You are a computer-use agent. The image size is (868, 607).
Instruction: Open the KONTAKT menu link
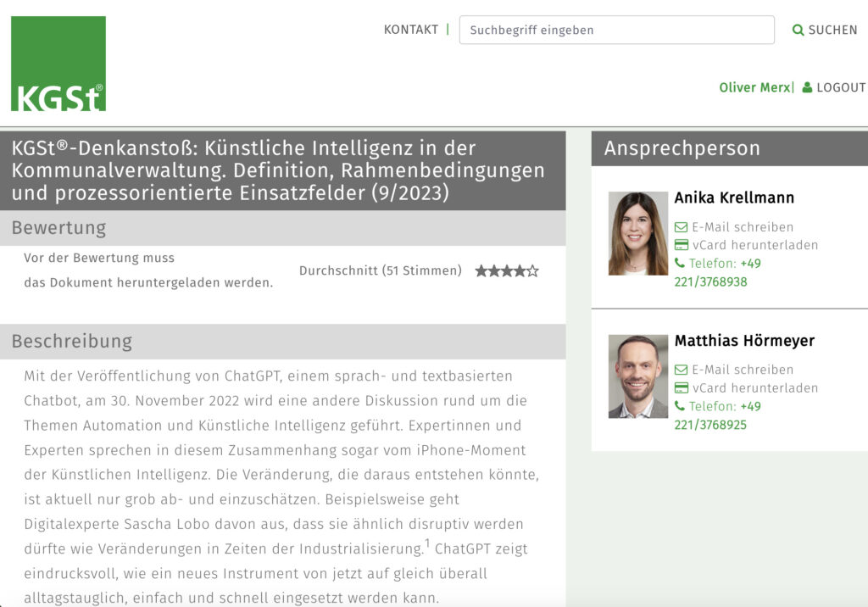point(411,30)
